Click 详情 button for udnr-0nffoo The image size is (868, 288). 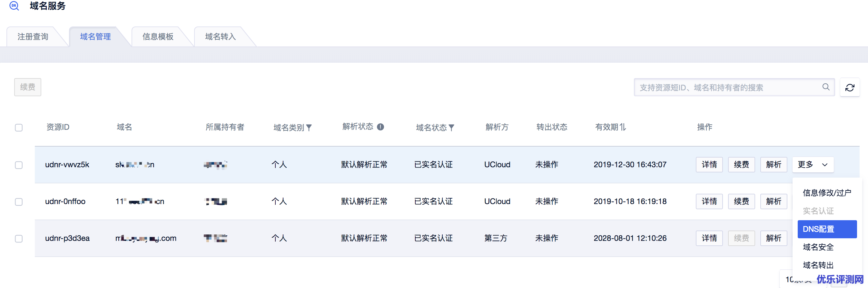[x=709, y=201]
